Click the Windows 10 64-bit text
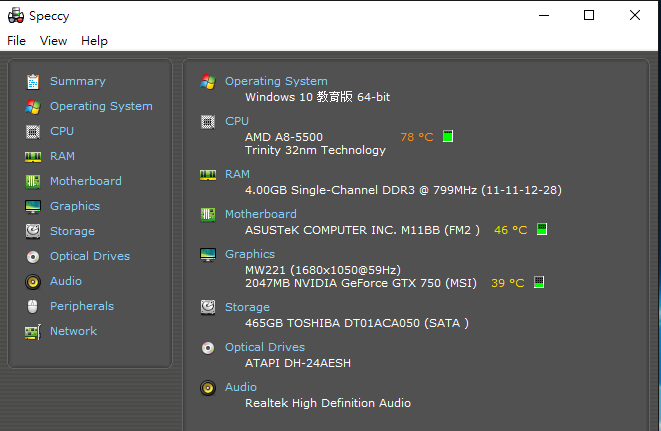The image size is (661, 431). tap(317, 97)
